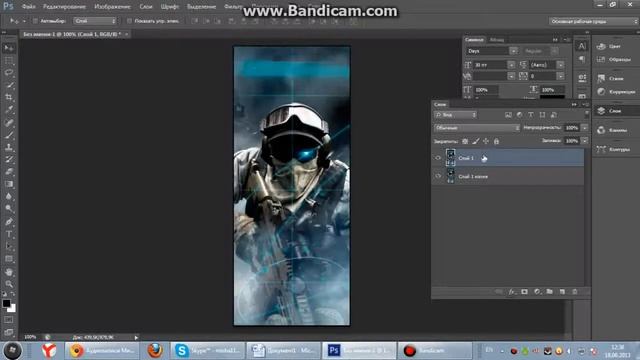Filter layers by type layers icon

(x=531, y=115)
